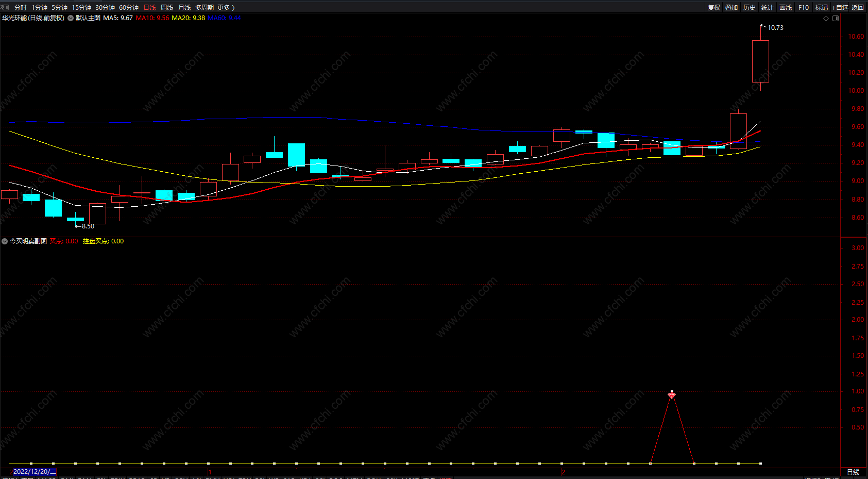868x479 pixels.
Task: Click the 华光环能(日线.前复权) stock title
Action: click(x=33, y=18)
